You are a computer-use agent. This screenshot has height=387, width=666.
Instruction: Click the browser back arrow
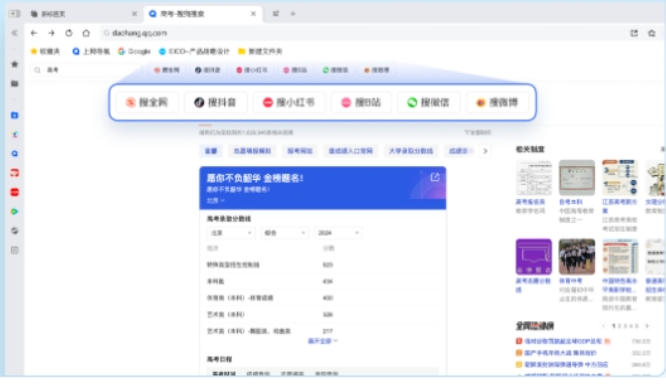coord(34,33)
